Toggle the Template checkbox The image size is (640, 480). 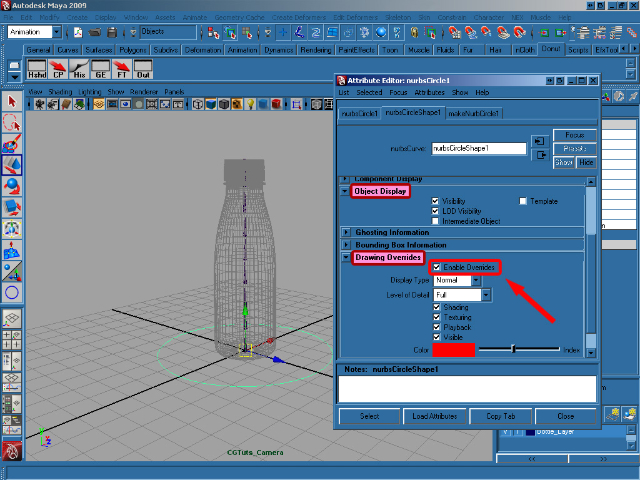[522, 201]
